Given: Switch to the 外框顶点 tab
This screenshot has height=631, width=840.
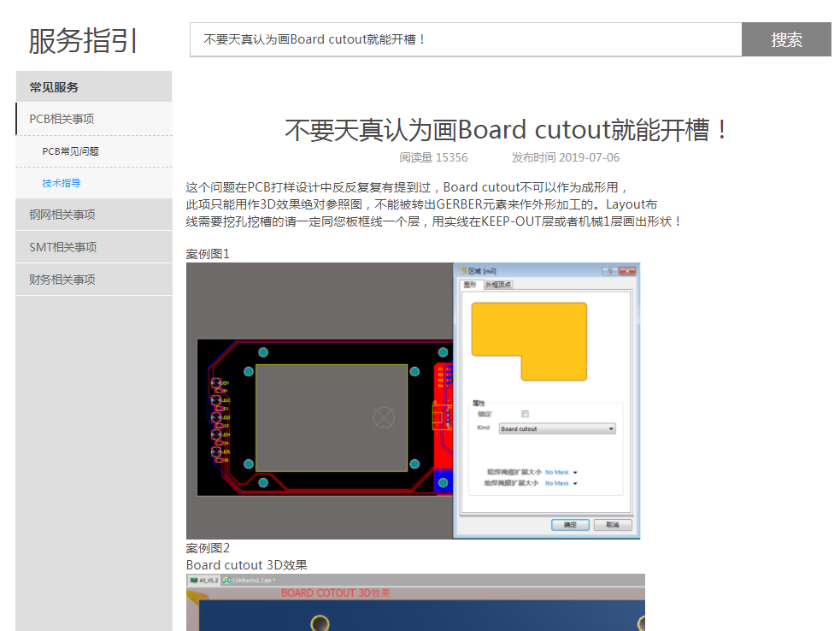Looking at the screenshot, I should (x=498, y=285).
